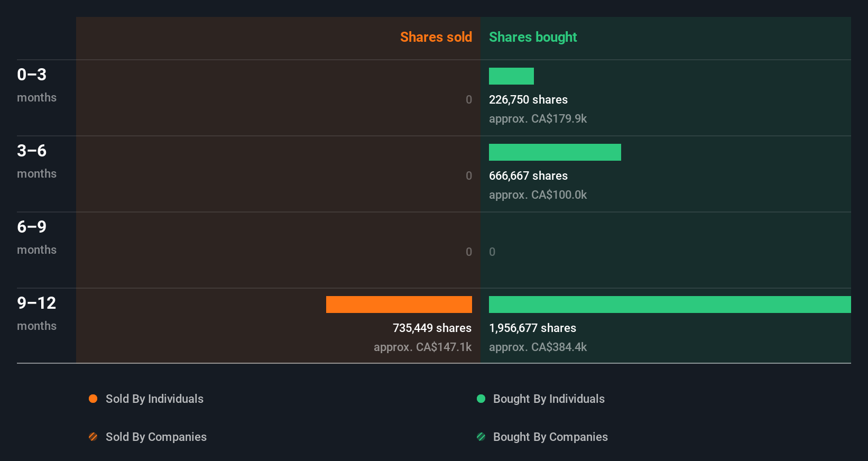Select the Bought By Companies legend label
This screenshot has height=461, width=868.
(550, 437)
